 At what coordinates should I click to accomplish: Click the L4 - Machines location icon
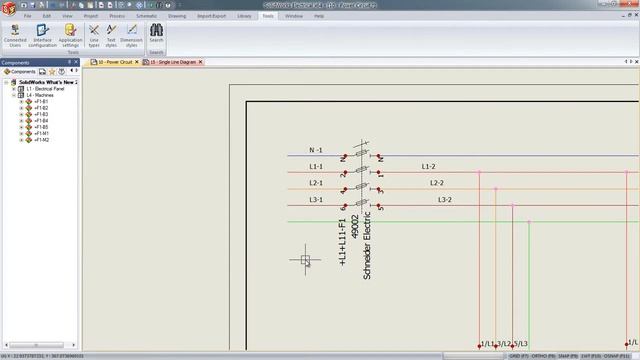tap(21, 95)
